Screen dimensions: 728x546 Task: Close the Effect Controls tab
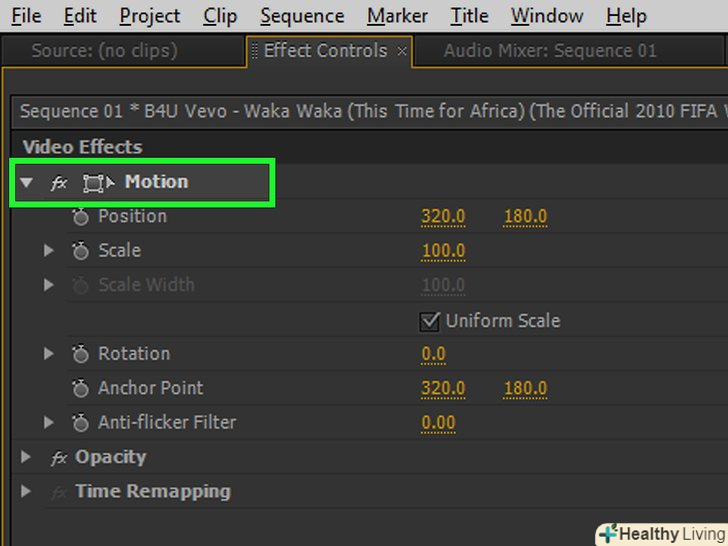click(402, 51)
